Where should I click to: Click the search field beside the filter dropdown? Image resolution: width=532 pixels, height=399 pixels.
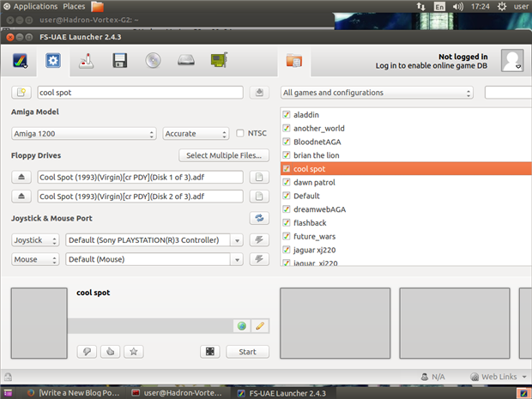(508, 93)
